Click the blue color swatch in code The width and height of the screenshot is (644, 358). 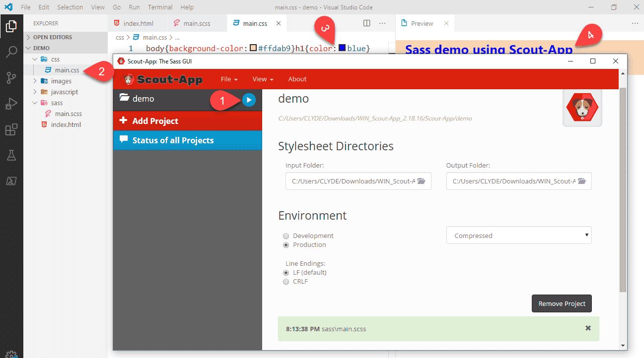(342, 48)
